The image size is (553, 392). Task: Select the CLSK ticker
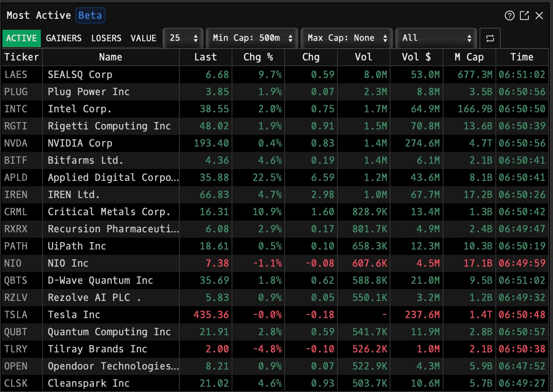(16, 383)
